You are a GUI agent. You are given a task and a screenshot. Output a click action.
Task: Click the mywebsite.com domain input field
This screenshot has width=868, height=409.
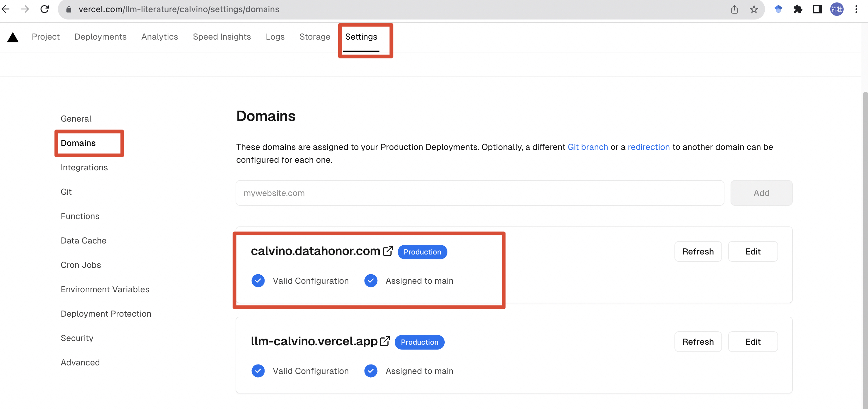(x=479, y=193)
